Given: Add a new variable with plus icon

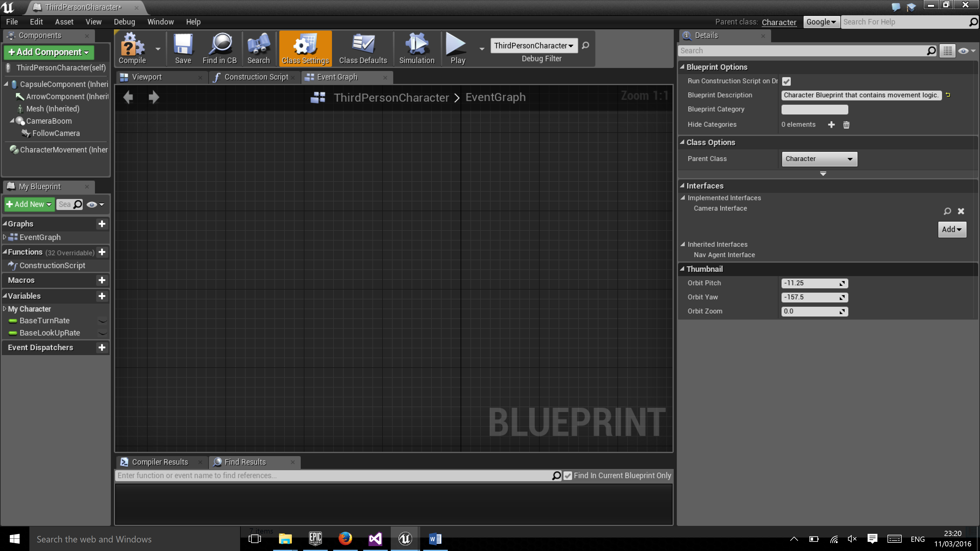Looking at the screenshot, I should click(x=102, y=296).
